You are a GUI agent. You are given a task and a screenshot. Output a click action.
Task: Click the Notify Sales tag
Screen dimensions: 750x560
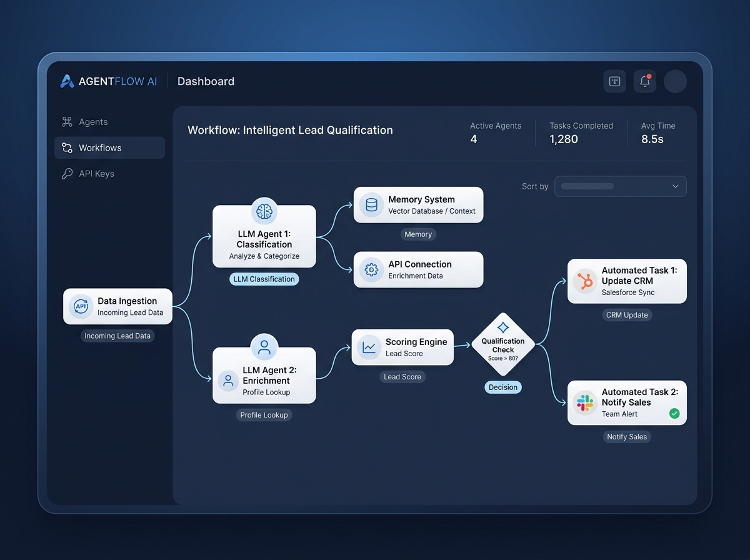627,437
